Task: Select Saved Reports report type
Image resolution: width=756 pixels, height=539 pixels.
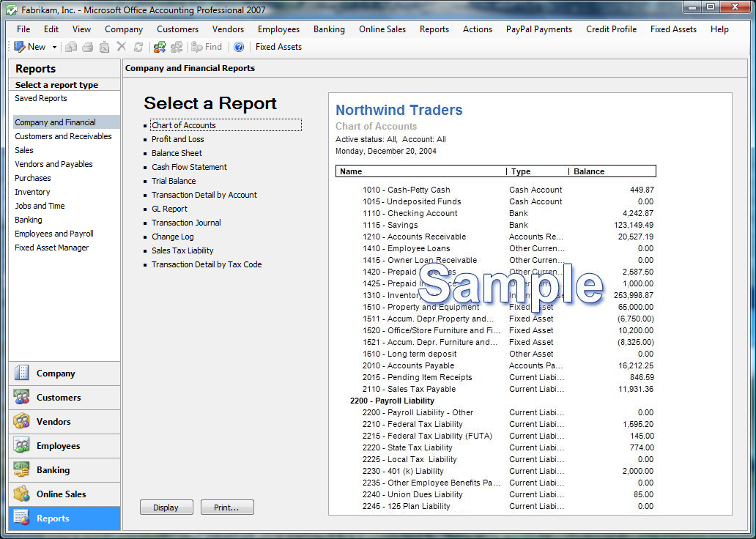Action: point(41,98)
